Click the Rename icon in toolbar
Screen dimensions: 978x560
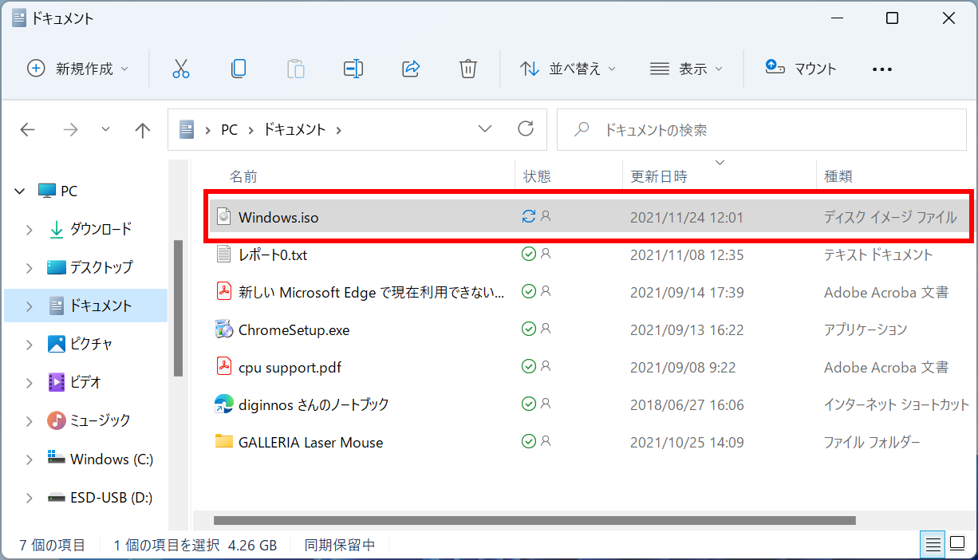coord(353,69)
